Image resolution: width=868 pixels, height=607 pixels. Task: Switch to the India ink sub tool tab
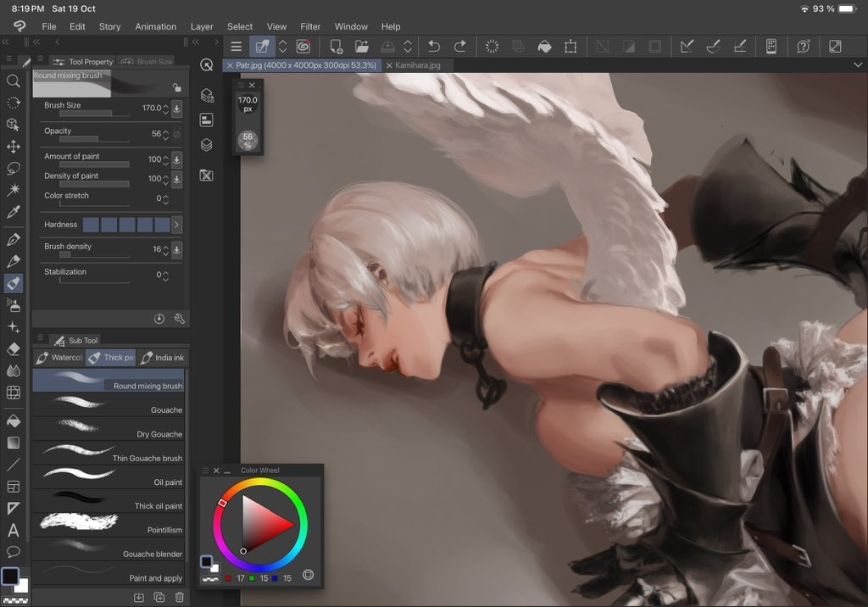pyautogui.click(x=162, y=358)
